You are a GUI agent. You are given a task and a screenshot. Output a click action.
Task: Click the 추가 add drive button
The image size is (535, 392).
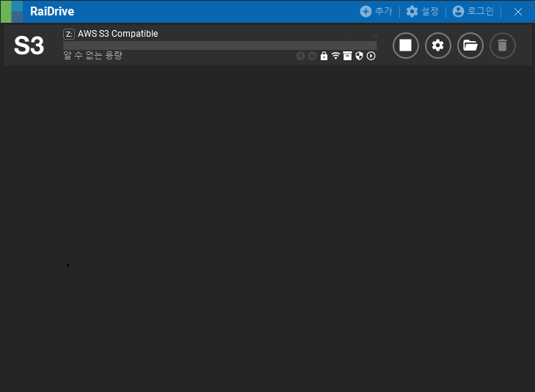376,11
